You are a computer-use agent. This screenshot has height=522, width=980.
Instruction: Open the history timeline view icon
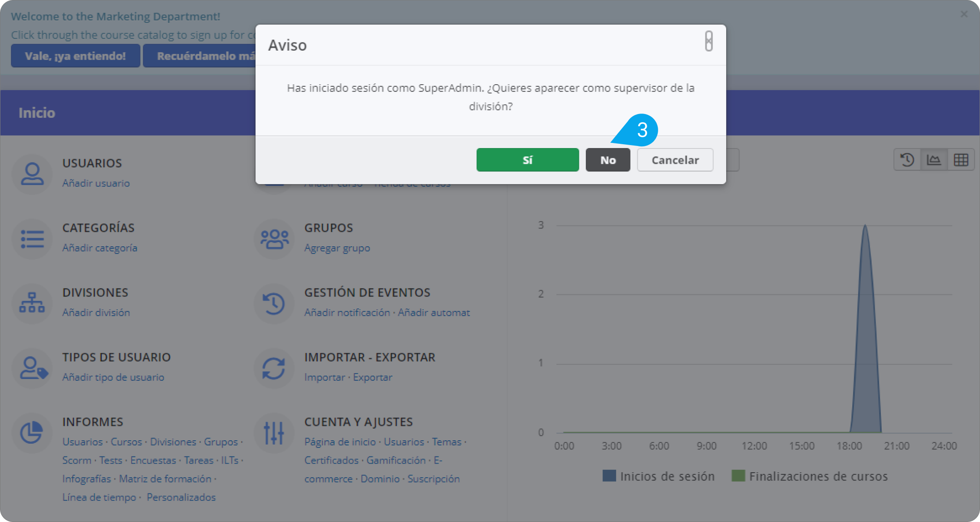(x=907, y=160)
